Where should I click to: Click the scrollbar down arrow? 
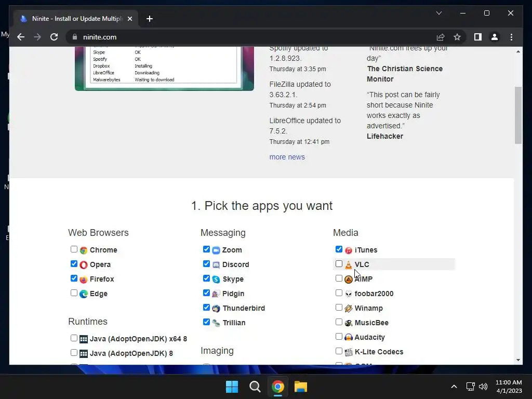click(518, 360)
